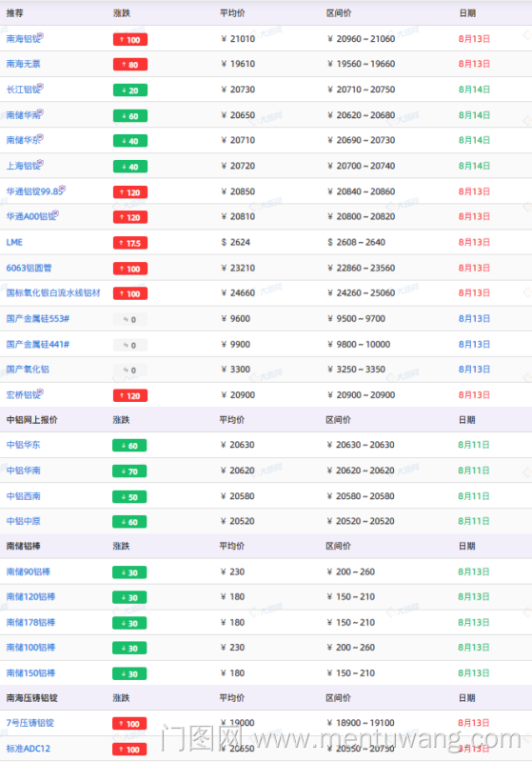Open the 南海无票 price link
This screenshot has height=762, width=532.
[x=23, y=64]
